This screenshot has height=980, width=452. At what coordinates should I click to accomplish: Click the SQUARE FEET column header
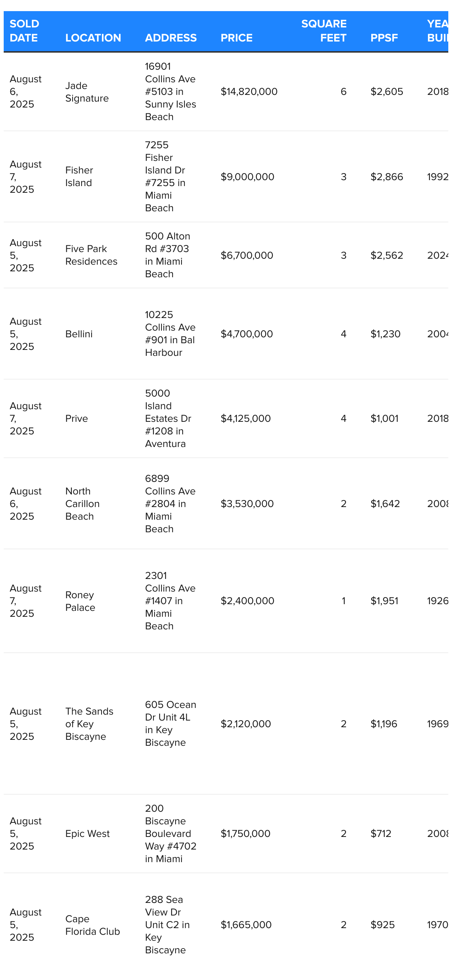click(323, 31)
